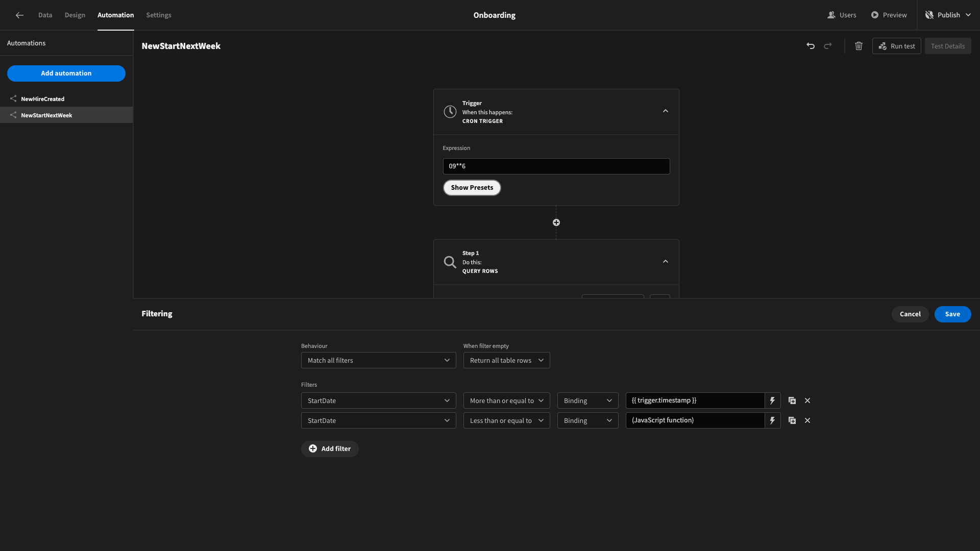The height and width of the screenshot is (551, 980).
Task: Collapse the Trigger block
Action: pyautogui.click(x=666, y=111)
